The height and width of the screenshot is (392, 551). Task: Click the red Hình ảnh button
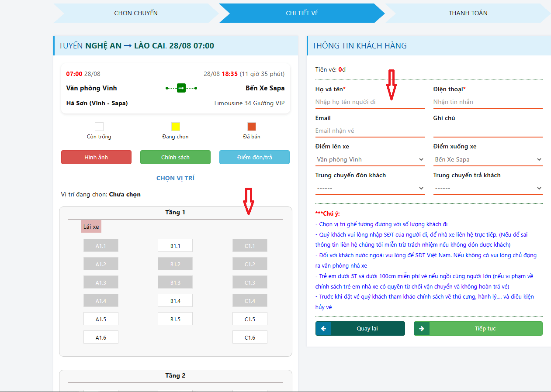coord(96,157)
